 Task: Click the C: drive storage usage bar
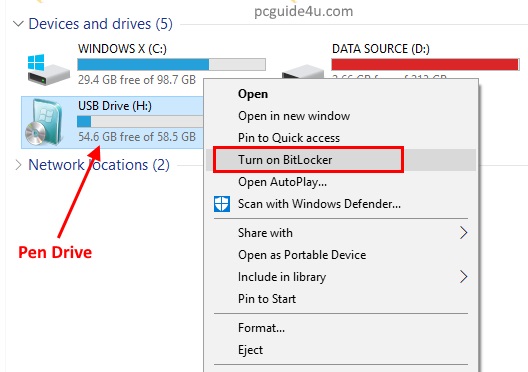pos(171,64)
